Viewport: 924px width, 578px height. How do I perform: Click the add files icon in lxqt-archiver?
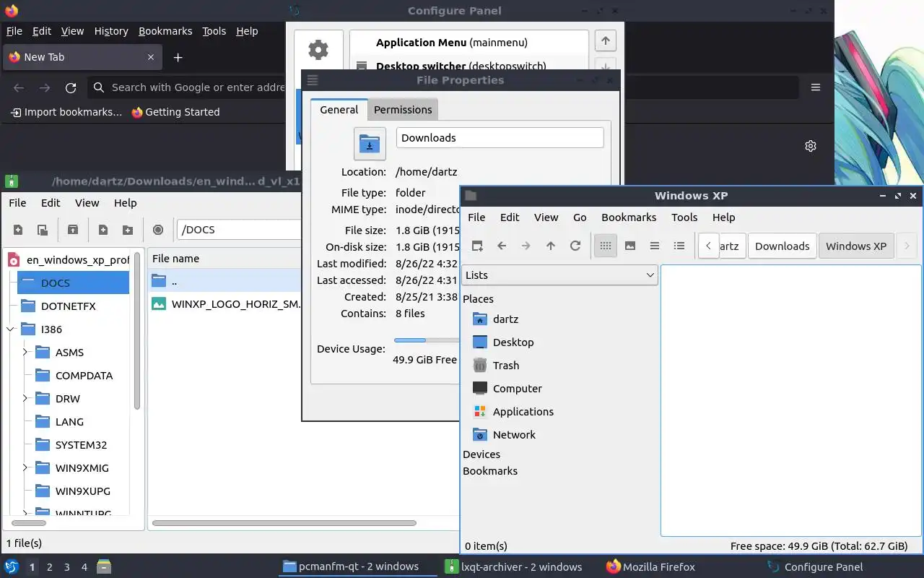103,230
